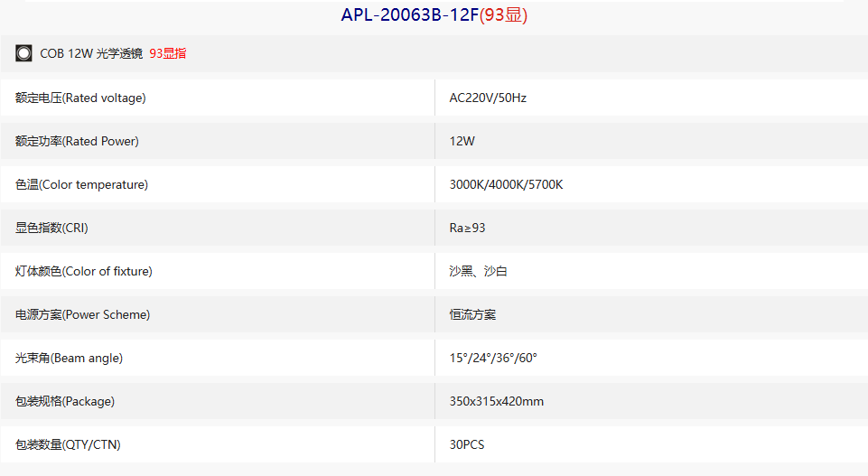Click '显色指数(CRI)' label cell
This screenshot has height=476, width=868.
pyautogui.click(x=218, y=228)
